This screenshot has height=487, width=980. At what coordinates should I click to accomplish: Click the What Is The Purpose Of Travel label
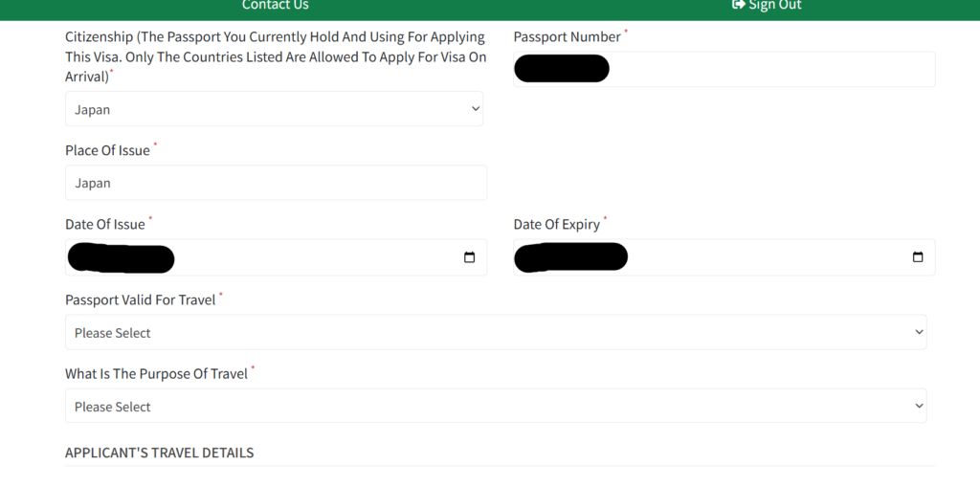(x=156, y=374)
